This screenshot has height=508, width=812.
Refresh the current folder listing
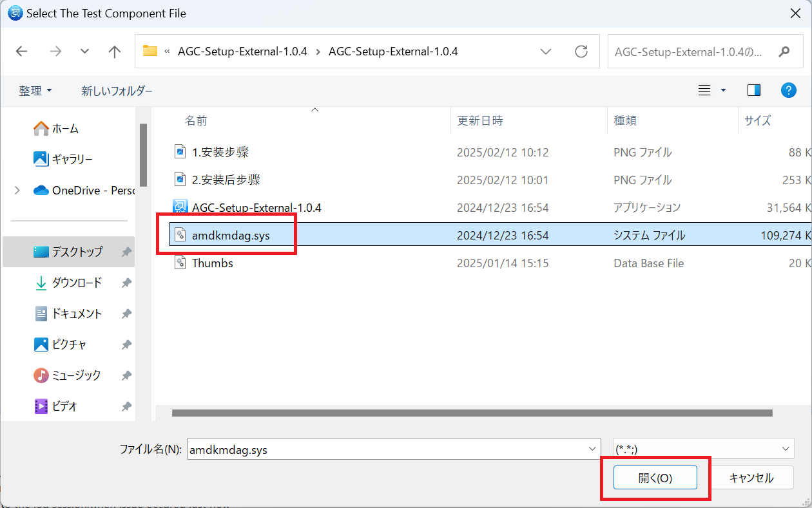[581, 52]
